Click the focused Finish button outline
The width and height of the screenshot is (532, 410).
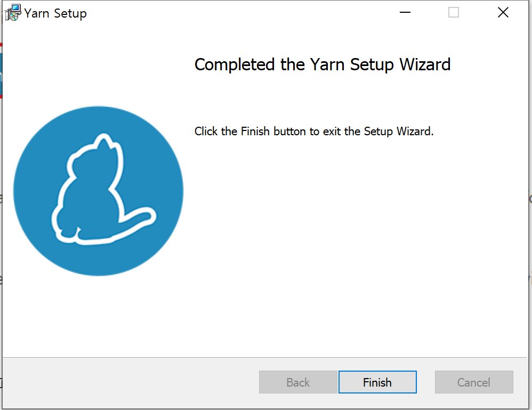point(377,382)
